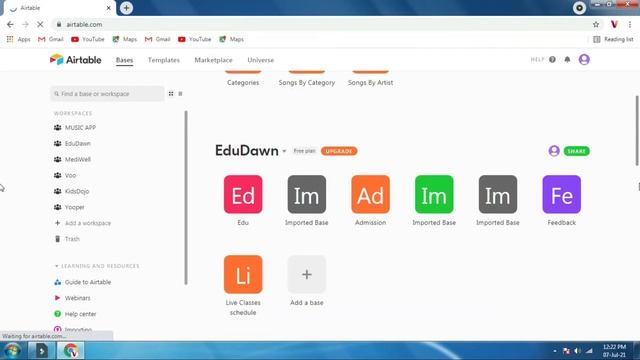640x360 pixels.
Task: Click the Find a base or workspace field
Action: click(x=107, y=94)
